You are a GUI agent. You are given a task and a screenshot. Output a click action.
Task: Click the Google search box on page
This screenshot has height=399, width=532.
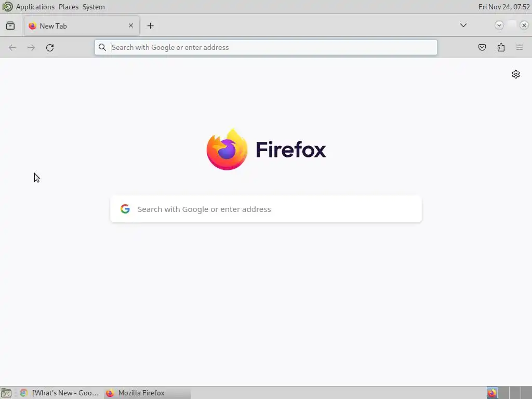click(266, 209)
